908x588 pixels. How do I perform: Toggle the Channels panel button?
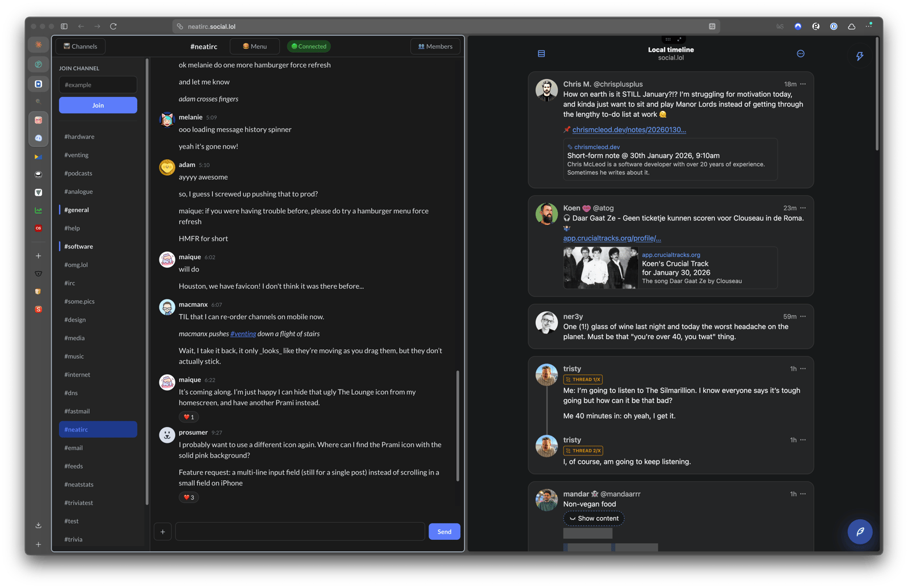tap(81, 46)
